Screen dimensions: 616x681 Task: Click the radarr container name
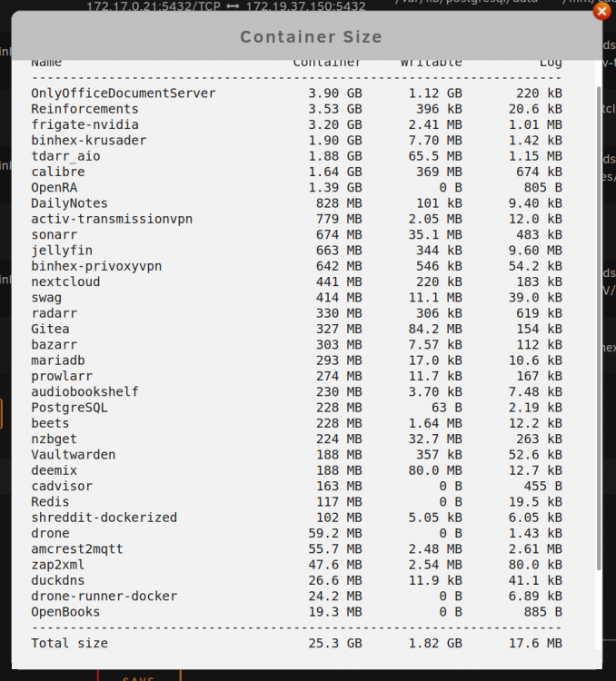(x=54, y=313)
